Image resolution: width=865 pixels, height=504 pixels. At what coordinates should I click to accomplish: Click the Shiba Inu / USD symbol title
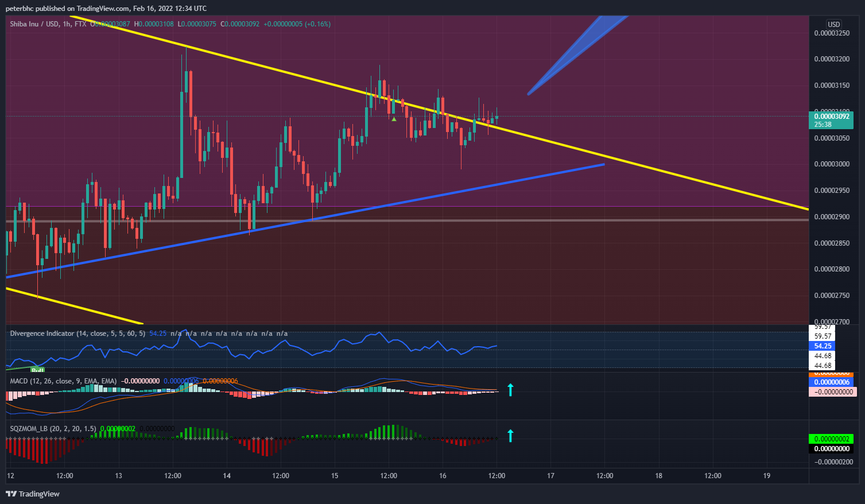tap(34, 24)
